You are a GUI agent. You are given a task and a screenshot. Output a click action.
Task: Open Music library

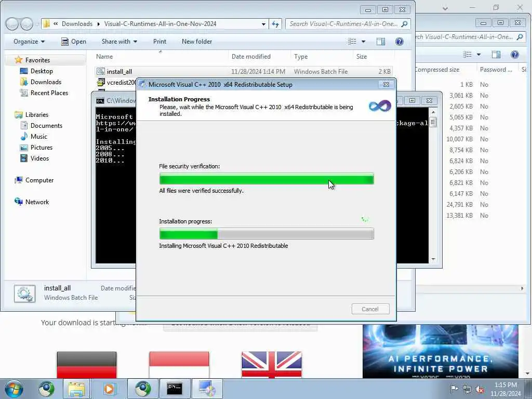point(38,137)
